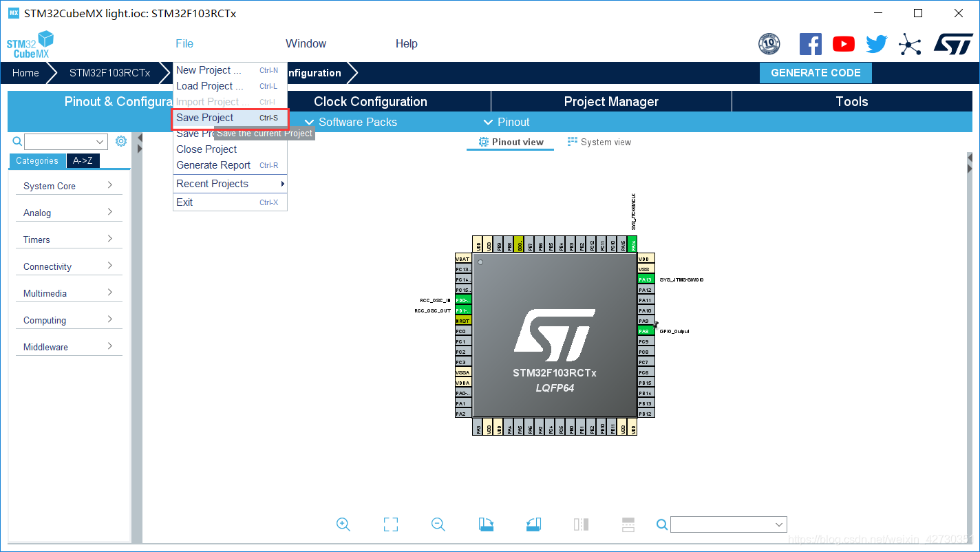Switch to System view
Image resolution: width=980 pixels, height=552 pixels.
click(599, 142)
